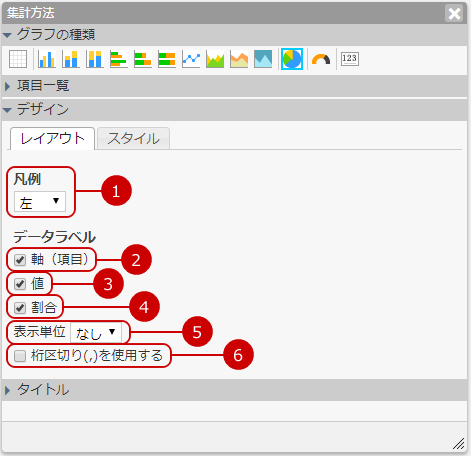The width and height of the screenshot is (471, 456).
Task: Select the pie chart icon
Action: click(x=292, y=59)
